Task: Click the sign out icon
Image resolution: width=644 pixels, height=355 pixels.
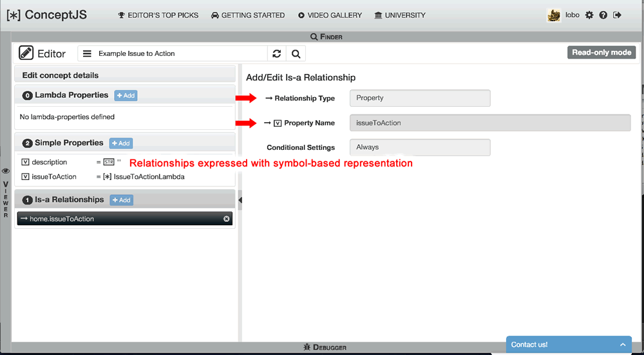Action: [x=617, y=15]
